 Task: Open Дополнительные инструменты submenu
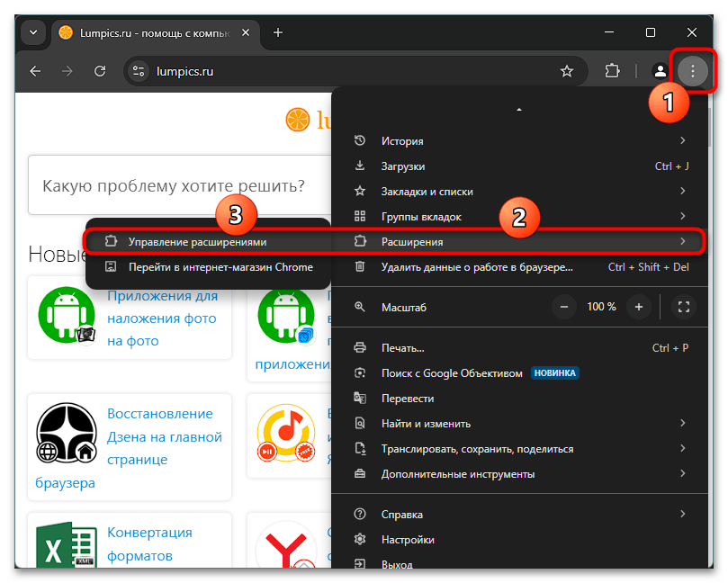[x=520, y=474]
